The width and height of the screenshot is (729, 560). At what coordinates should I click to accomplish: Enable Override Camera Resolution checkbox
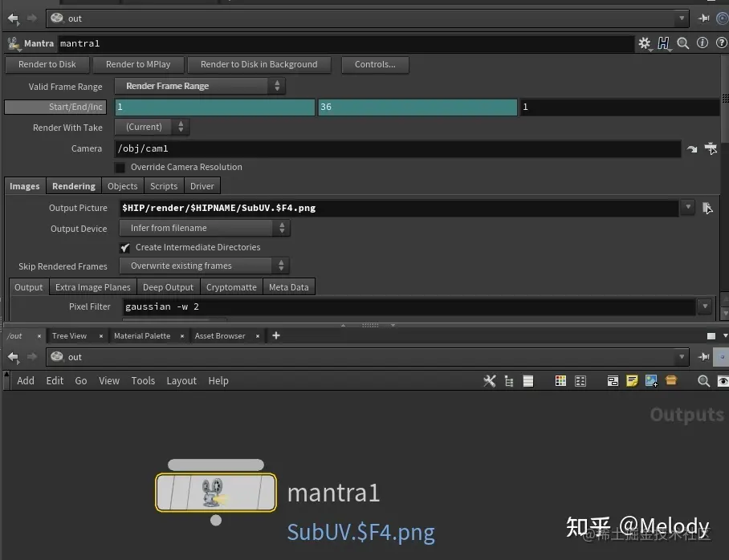120,168
